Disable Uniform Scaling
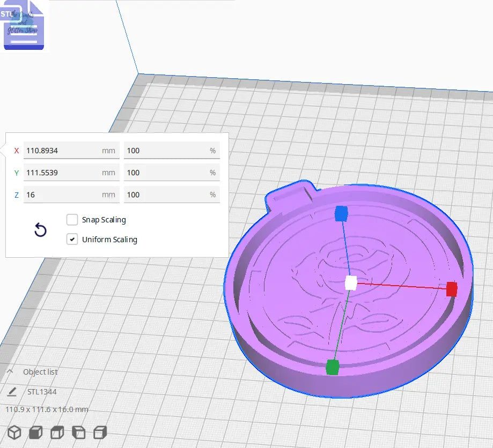 pos(72,239)
